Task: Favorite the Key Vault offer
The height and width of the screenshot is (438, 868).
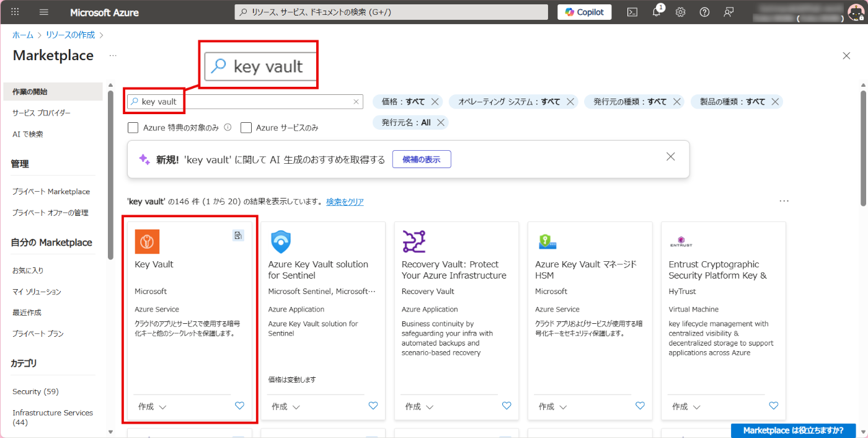Action: tap(239, 406)
